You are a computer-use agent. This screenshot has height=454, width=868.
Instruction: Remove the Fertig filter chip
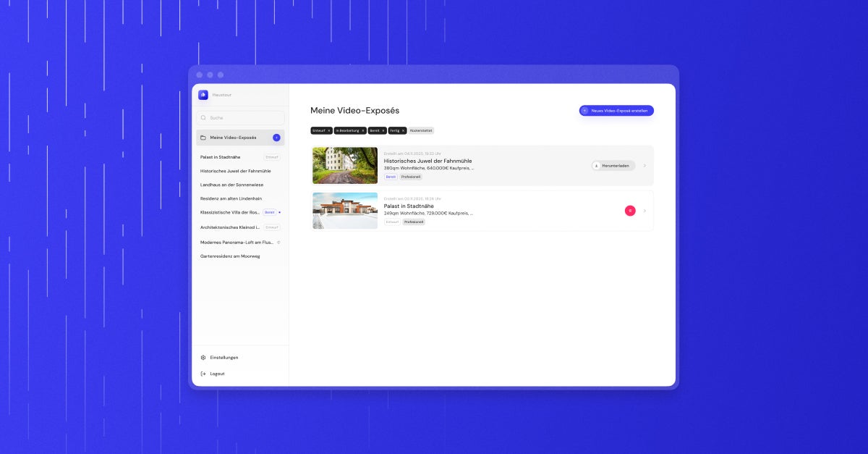coord(403,130)
